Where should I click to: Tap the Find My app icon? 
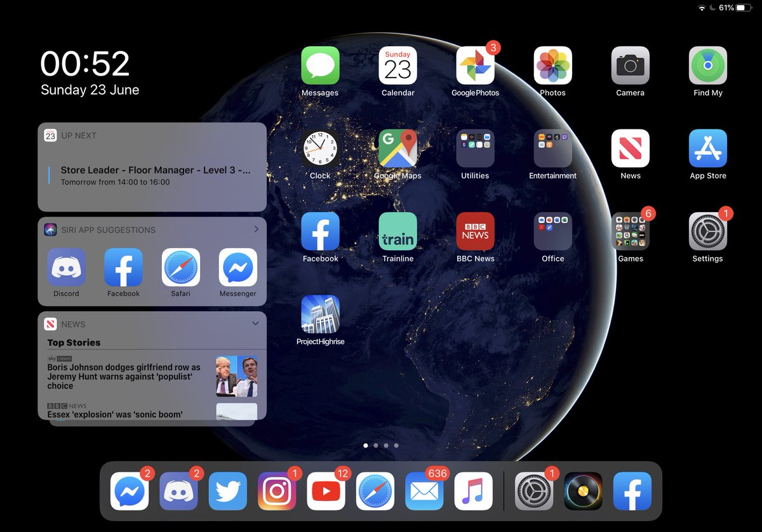[x=707, y=66]
